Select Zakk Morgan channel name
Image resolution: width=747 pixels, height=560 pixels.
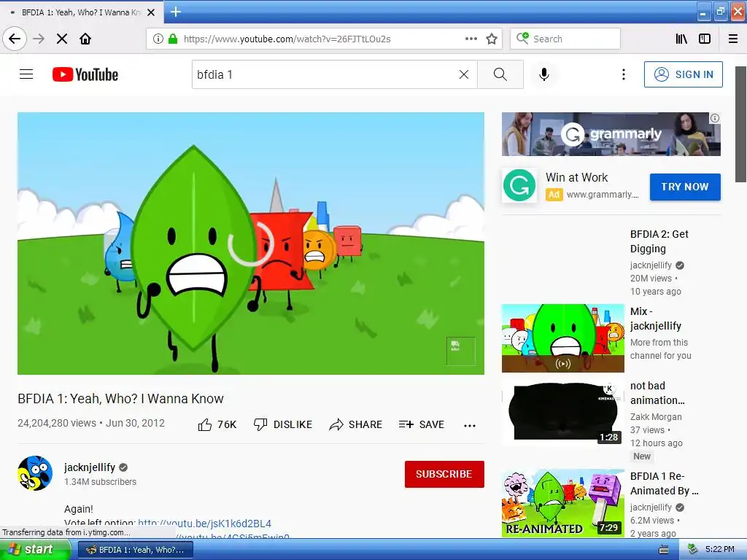coord(656,416)
